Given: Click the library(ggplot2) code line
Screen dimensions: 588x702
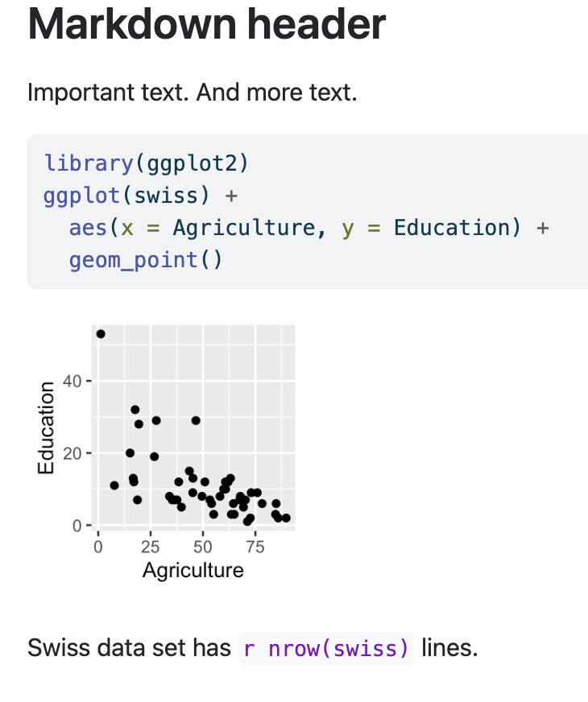Looking at the screenshot, I should [x=146, y=163].
